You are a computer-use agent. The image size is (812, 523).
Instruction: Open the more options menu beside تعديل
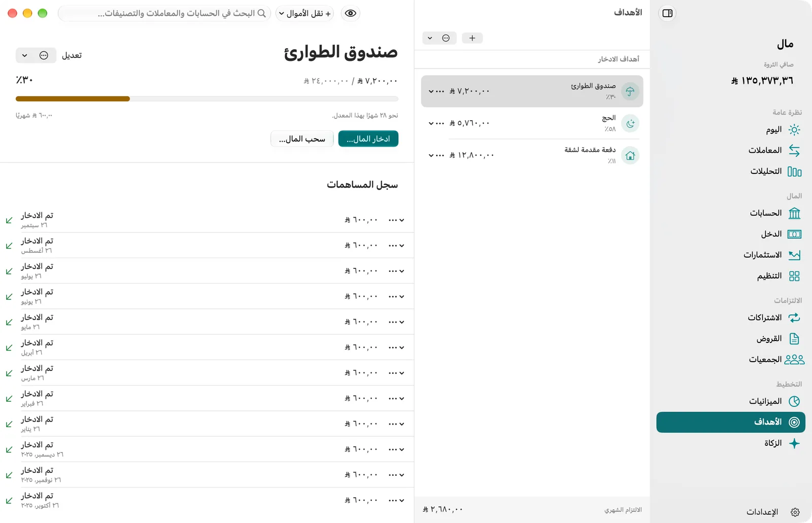point(36,55)
